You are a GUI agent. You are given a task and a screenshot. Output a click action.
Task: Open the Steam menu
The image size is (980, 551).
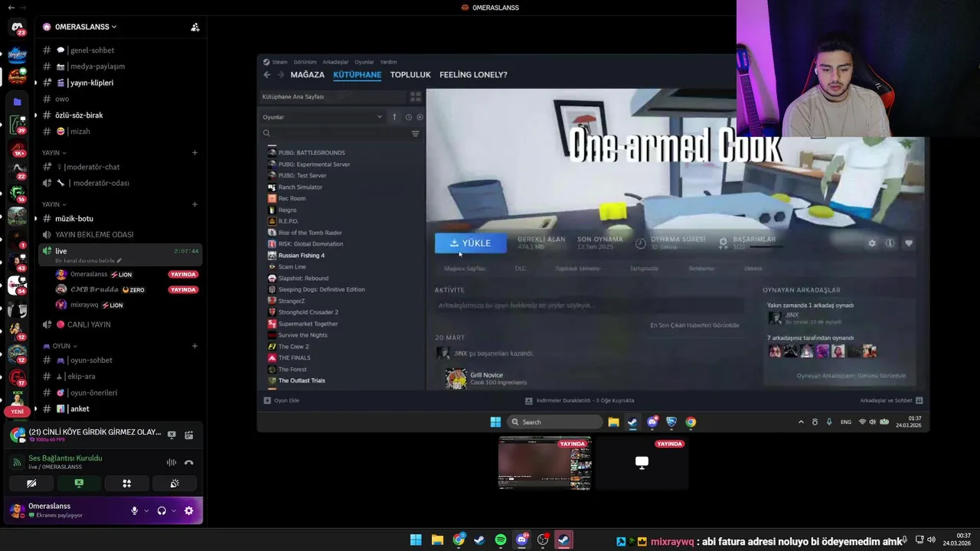tap(279, 62)
